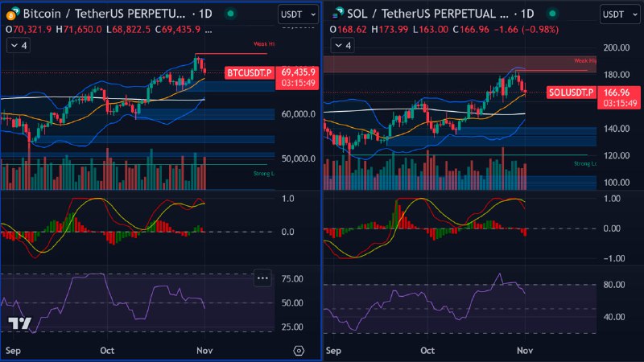Click the 100.00 price axis label on SOL

[x=617, y=183]
